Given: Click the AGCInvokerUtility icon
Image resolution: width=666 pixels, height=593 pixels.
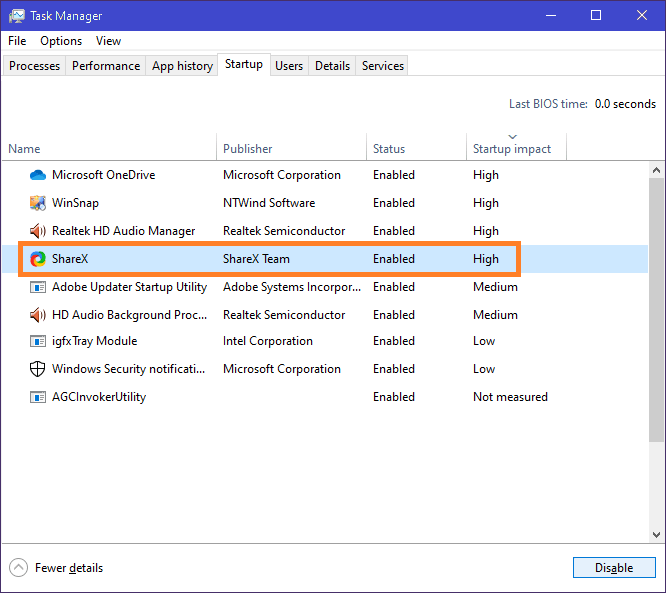Looking at the screenshot, I should [38, 397].
